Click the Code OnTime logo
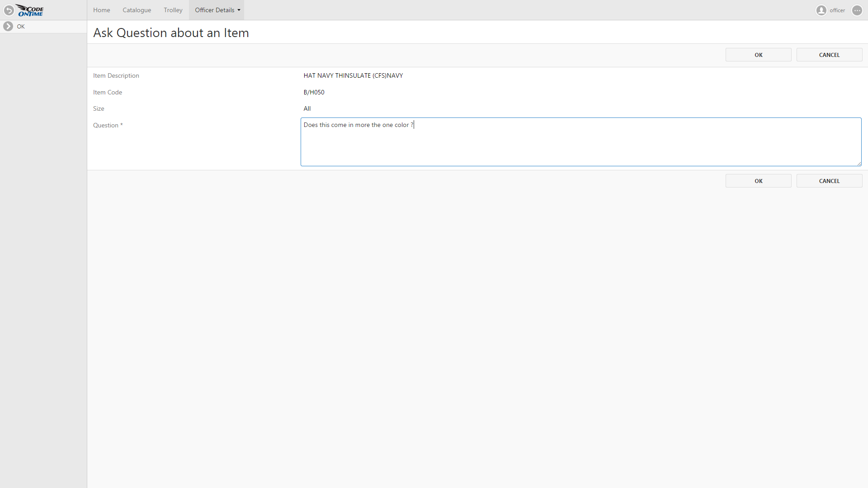 tap(30, 10)
